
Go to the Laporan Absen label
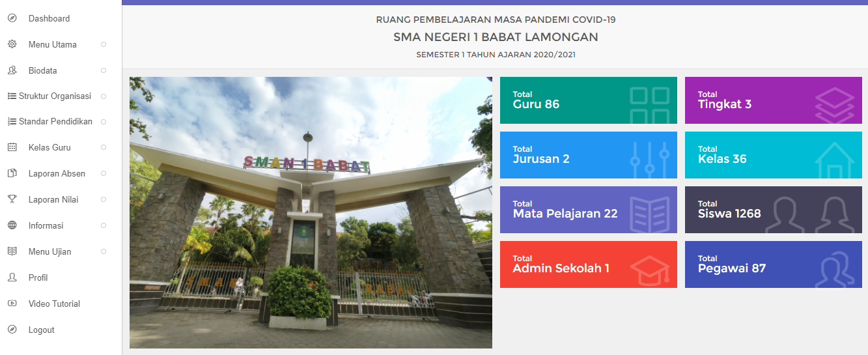click(57, 174)
